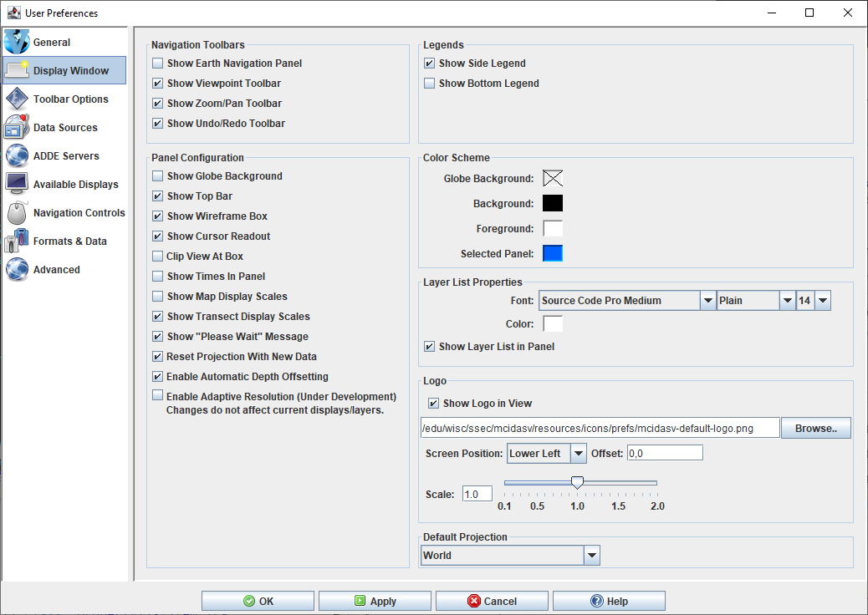The height and width of the screenshot is (615, 868).
Task: Open the font size 14 dropdown
Action: [x=822, y=301]
